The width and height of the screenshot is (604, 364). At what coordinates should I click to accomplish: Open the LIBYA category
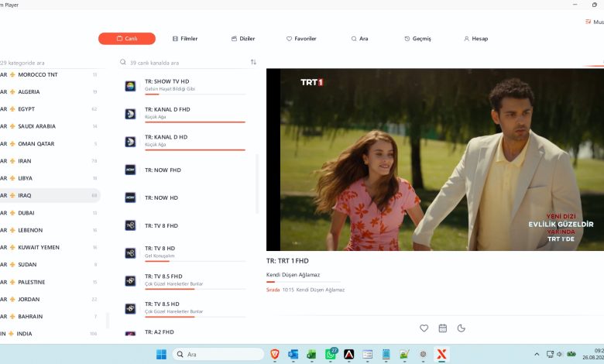50,178
